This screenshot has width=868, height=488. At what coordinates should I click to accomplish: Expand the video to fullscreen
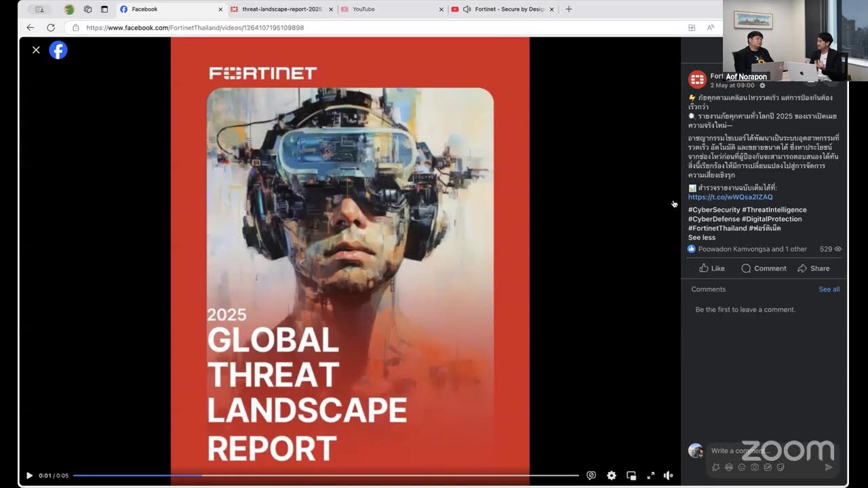(x=650, y=476)
